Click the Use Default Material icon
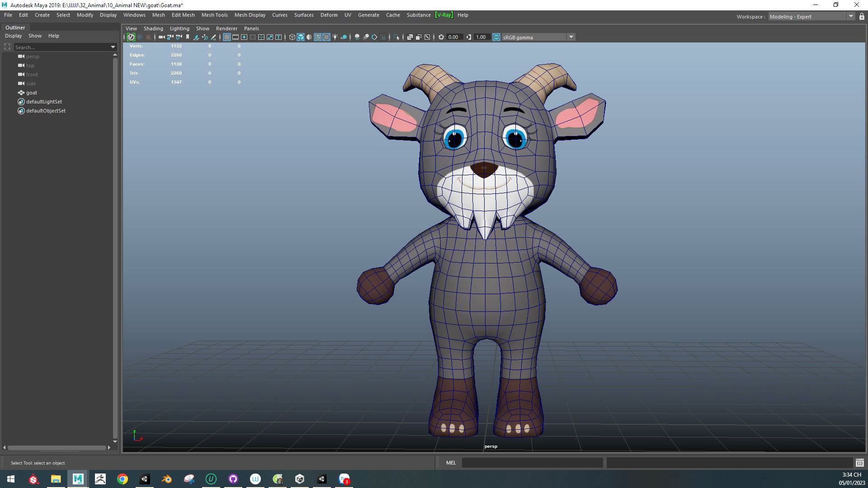The image size is (868, 488). (x=309, y=37)
